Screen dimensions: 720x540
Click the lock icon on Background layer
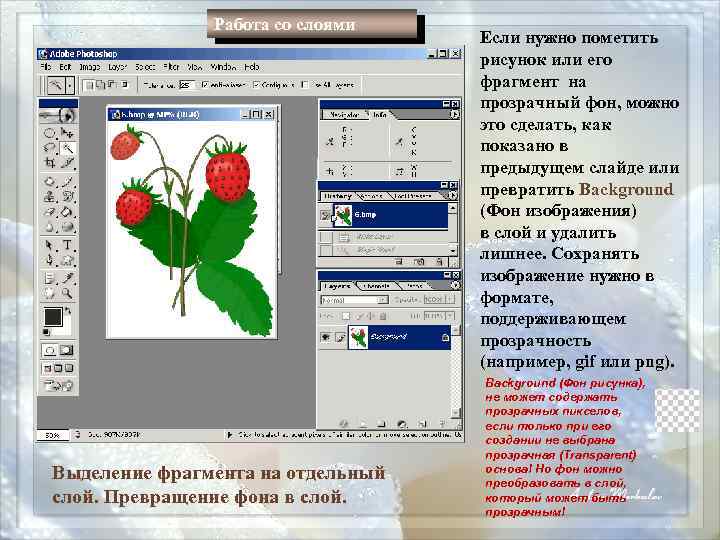444,338
